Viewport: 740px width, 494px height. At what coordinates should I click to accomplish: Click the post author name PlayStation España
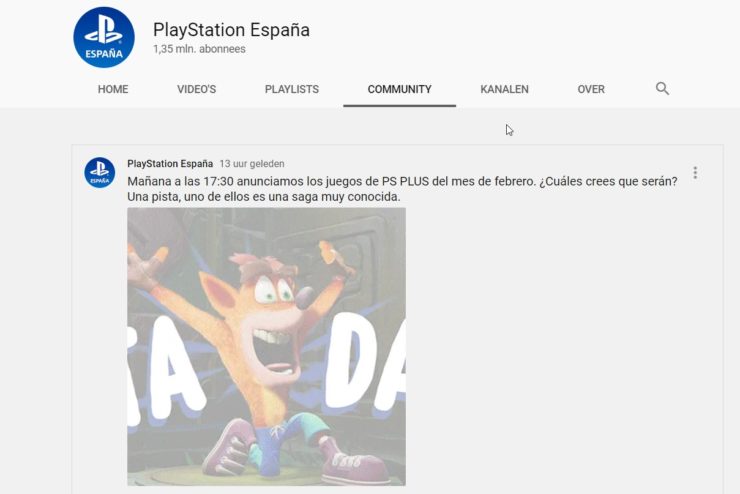pos(170,164)
